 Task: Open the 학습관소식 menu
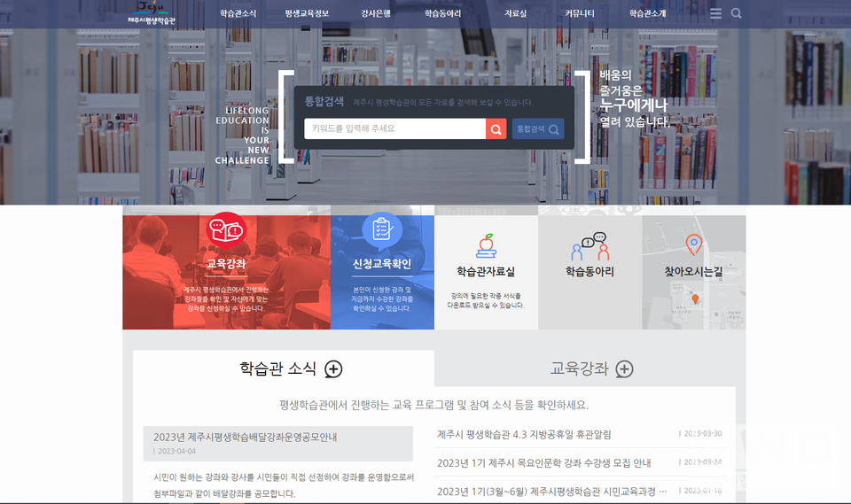pyautogui.click(x=238, y=13)
